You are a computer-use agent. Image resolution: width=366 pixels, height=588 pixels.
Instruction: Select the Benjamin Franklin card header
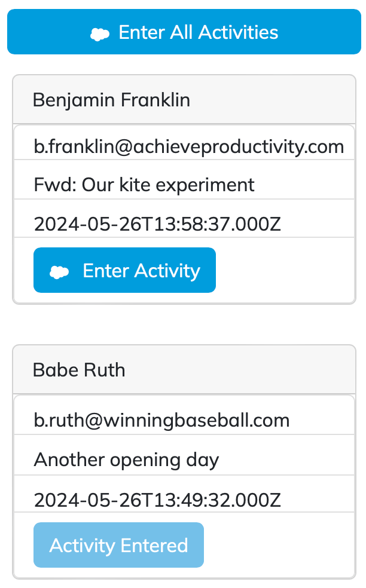point(184,100)
